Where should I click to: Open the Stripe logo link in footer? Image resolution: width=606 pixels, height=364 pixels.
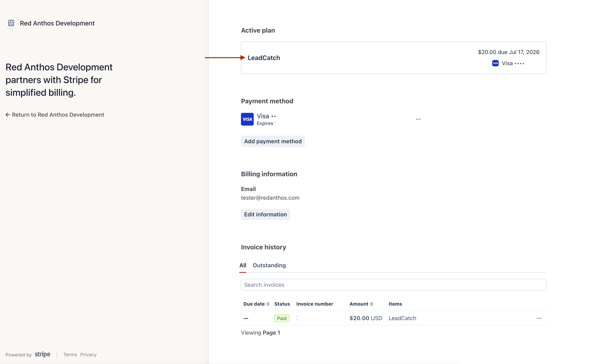click(x=43, y=354)
